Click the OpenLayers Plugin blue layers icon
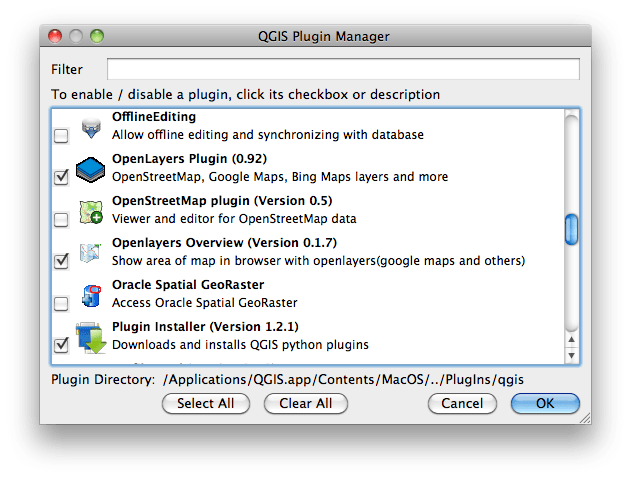 [91, 169]
